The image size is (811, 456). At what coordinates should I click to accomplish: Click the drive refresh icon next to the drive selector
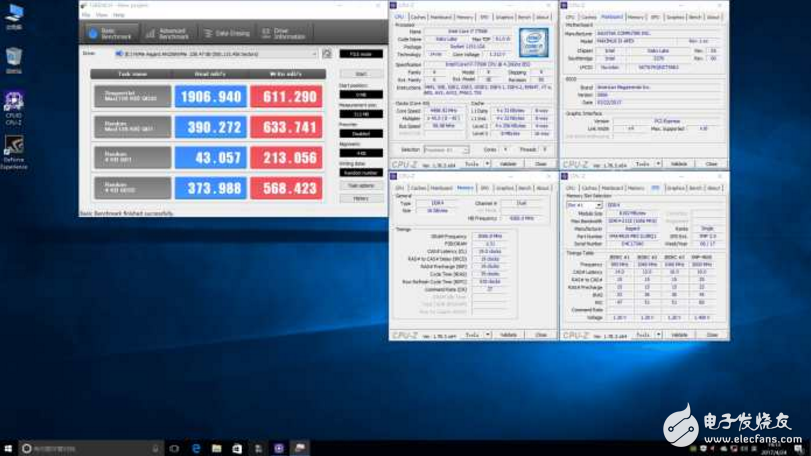click(327, 54)
